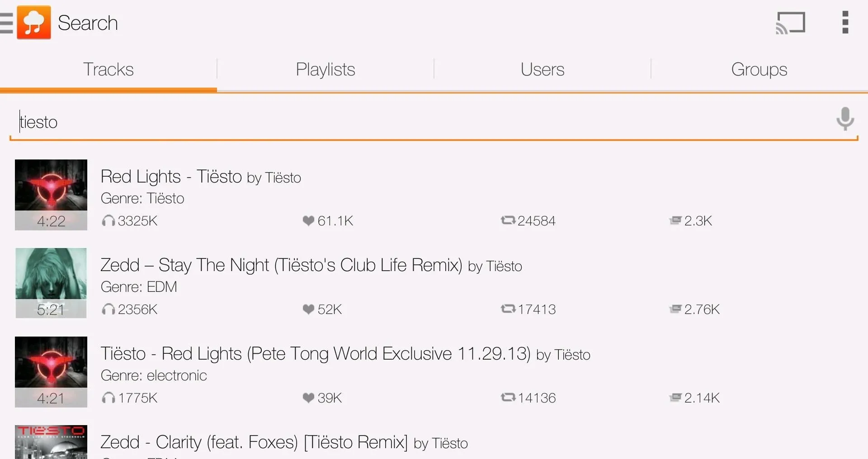This screenshot has width=868, height=459.
Task: Open the Cast to device icon
Action: 791,23
